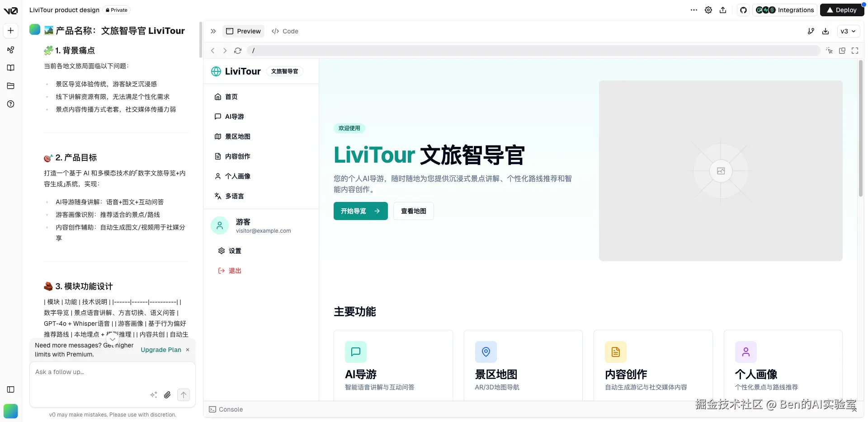This screenshot has width=868, height=422.
Task: Click the Deploy button
Action: click(842, 10)
